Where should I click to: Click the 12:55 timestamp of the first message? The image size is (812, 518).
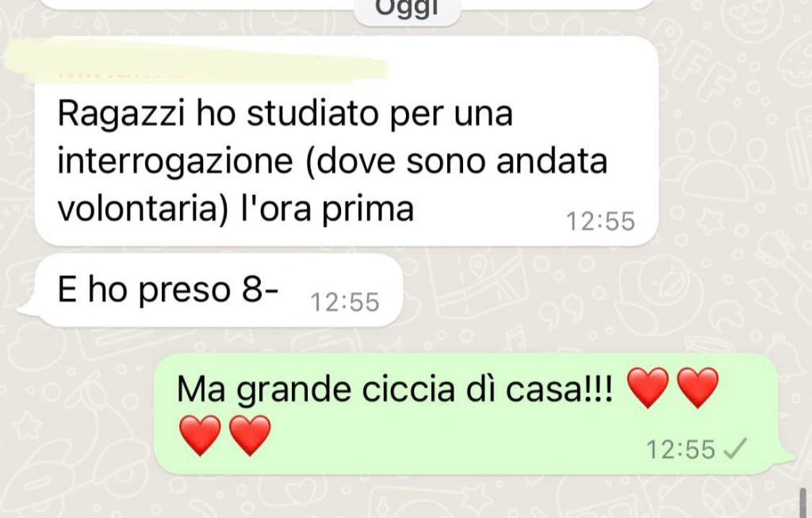click(x=600, y=221)
